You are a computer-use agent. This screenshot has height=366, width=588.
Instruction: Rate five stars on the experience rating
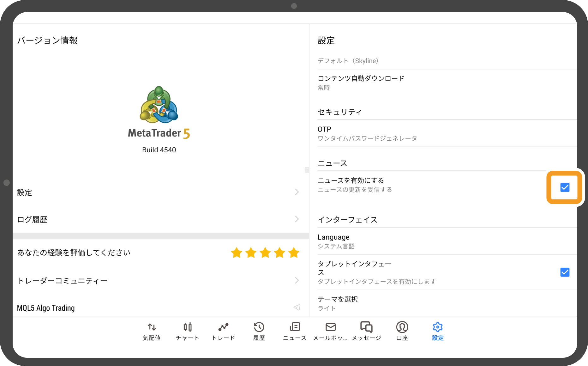(294, 253)
